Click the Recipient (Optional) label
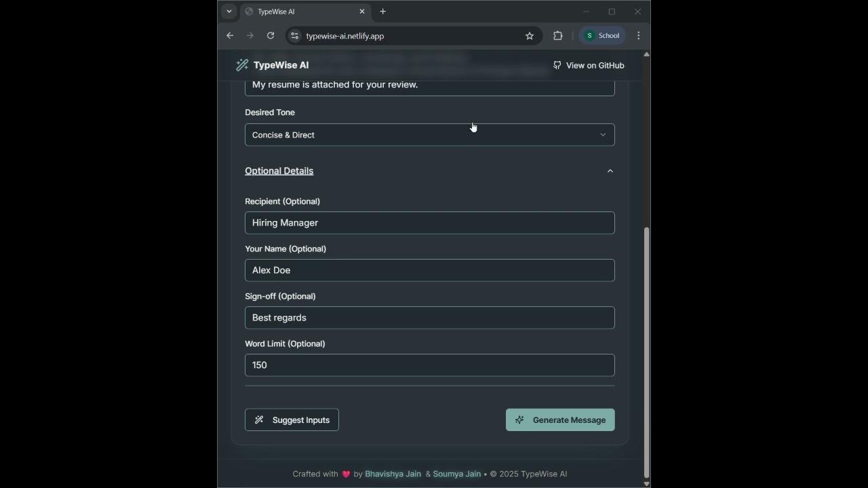The image size is (868, 488). [282, 201]
